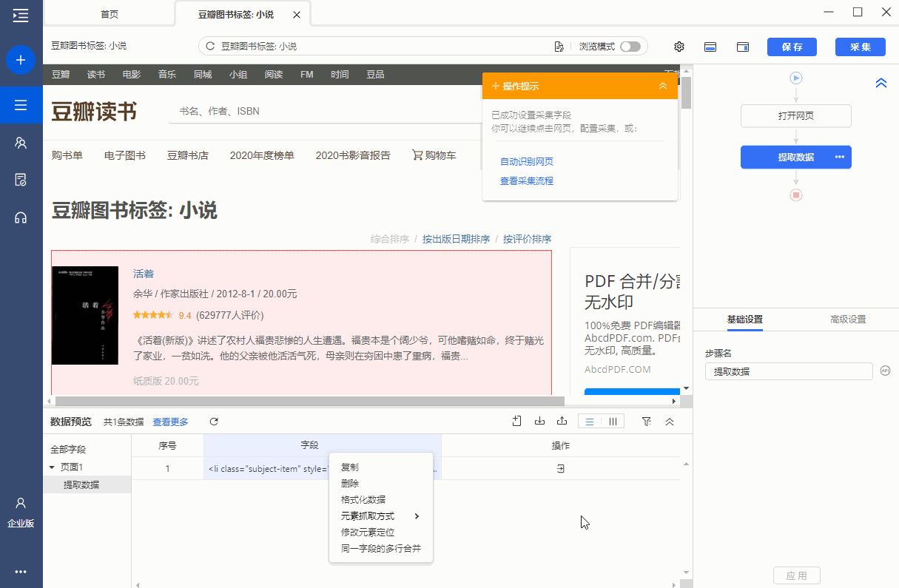Click the upload-arrow icon in data preview toolbar
The height and width of the screenshot is (588, 899).
(x=562, y=422)
